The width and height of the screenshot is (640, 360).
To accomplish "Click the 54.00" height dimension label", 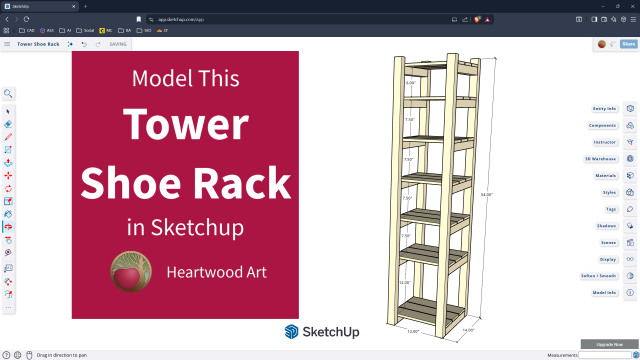I will tap(487, 195).
